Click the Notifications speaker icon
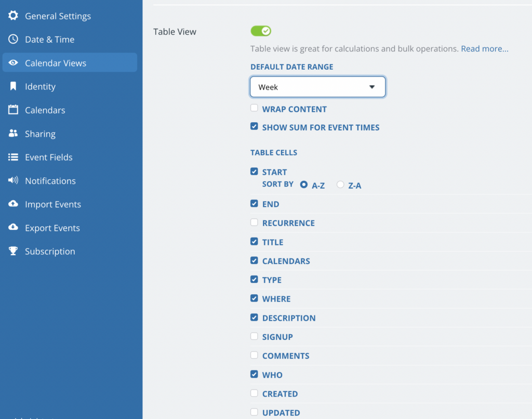532x419 pixels. [x=13, y=180]
